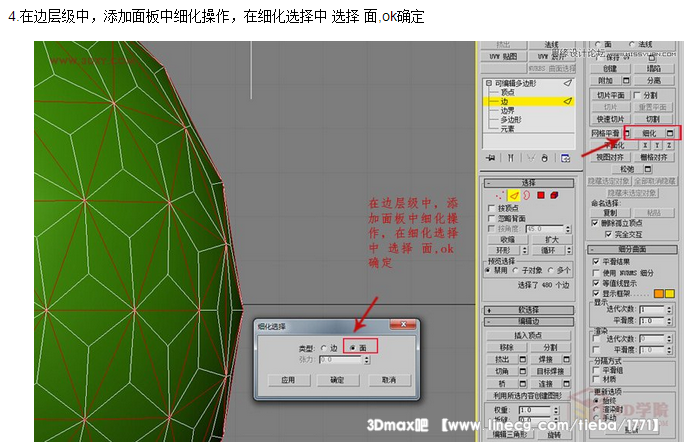The height and width of the screenshot is (442, 688).
Task: Open settings box next to 切角
Action: point(523,371)
